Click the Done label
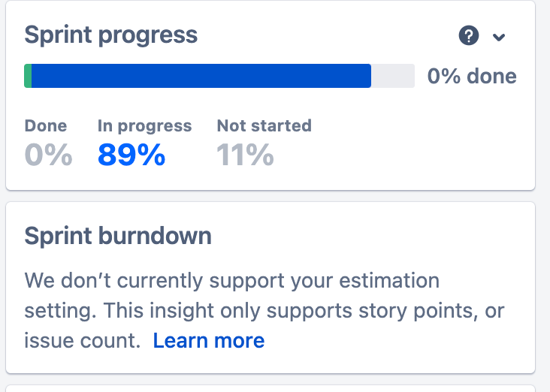This screenshot has height=392, width=550. pos(46,125)
